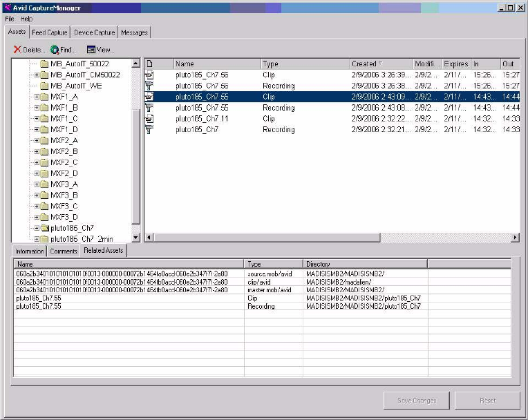Select the Related Assets tab

point(104,250)
